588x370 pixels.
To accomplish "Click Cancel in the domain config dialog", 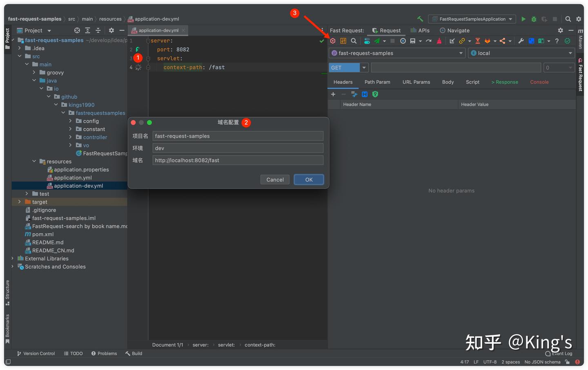I will [275, 180].
